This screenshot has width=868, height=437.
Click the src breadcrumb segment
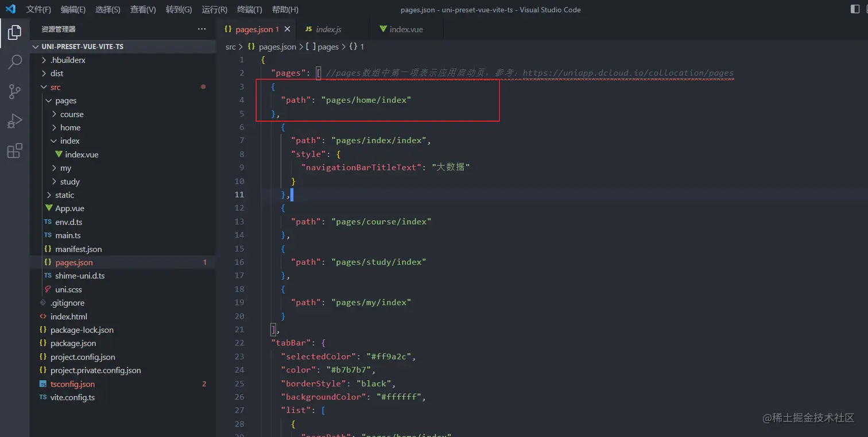click(230, 47)
